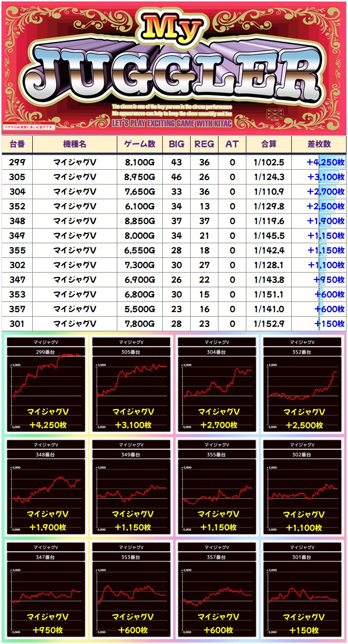Open the 299番台 slump graph
The height and width of the screenshot is (644, 348).
[46, 385]
